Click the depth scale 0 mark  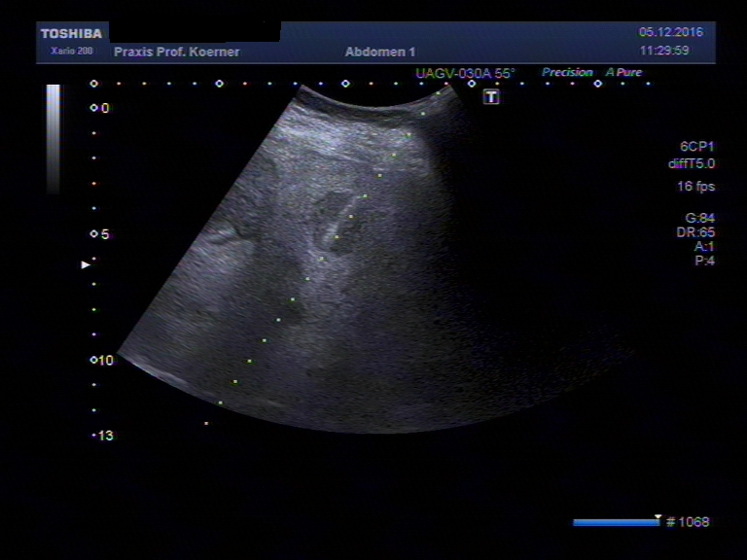click(x=100, y=108)
